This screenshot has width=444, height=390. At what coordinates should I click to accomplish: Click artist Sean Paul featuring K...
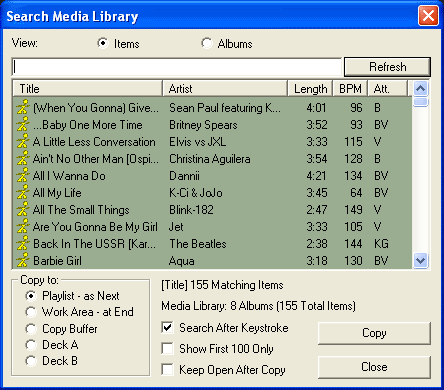click(225, 108)
